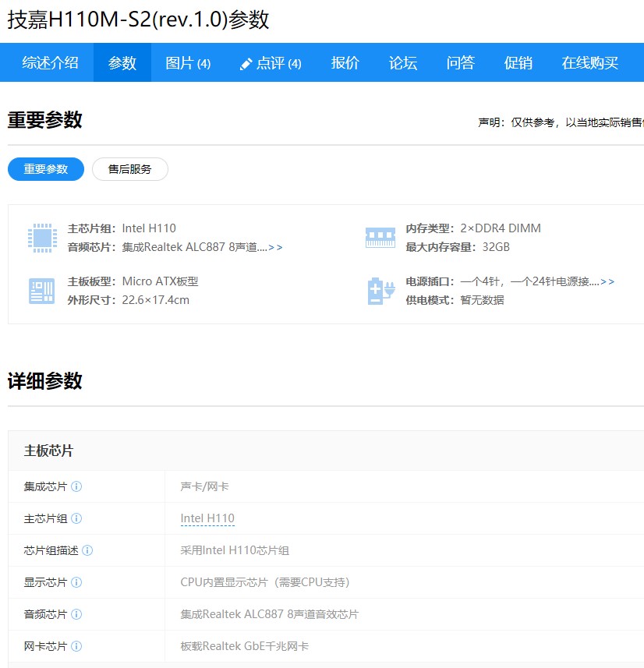The image size is (644, 668).
Task: Click the 采用Intel H110芯片组 value
Action: [235, 550]
